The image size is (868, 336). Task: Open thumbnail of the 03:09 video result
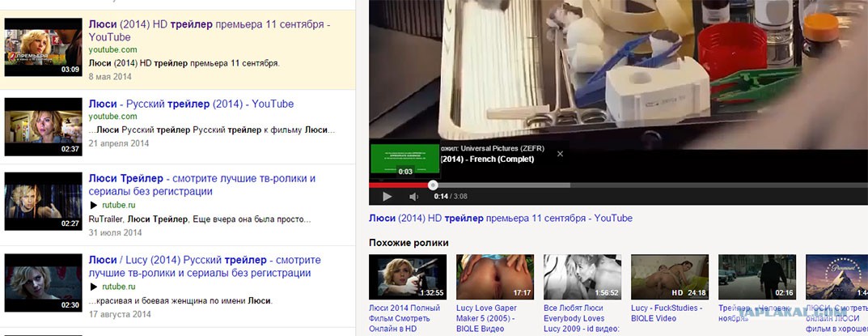(x=43, y=47)
